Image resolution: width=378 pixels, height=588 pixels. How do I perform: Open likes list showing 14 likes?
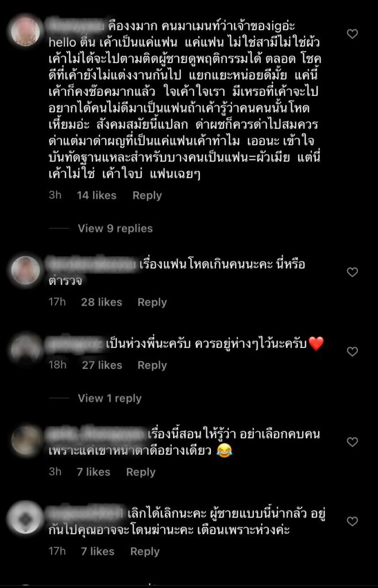click(x=97, y=195)
